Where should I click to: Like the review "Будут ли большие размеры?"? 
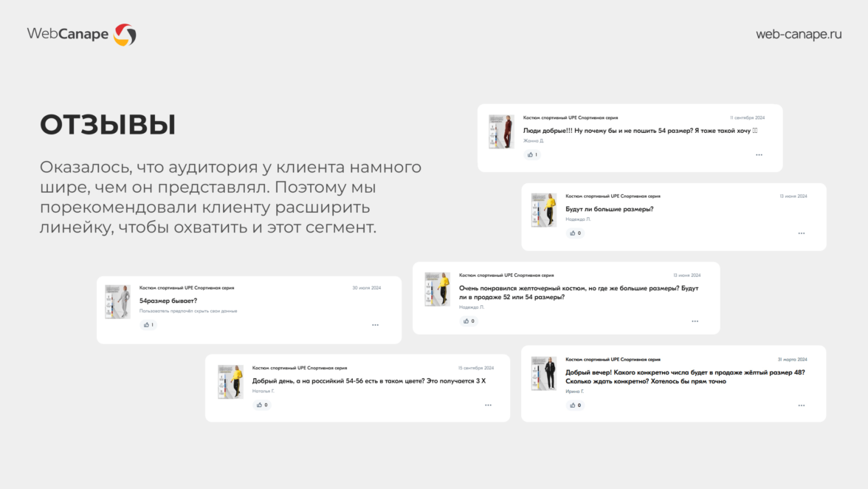point(575,233)
